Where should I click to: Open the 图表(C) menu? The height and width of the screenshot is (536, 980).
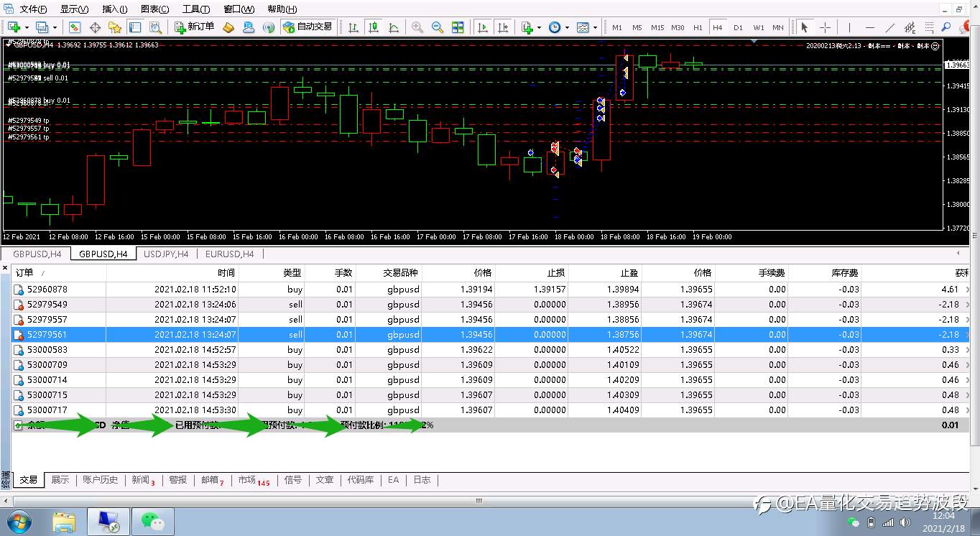coord(155,9)
